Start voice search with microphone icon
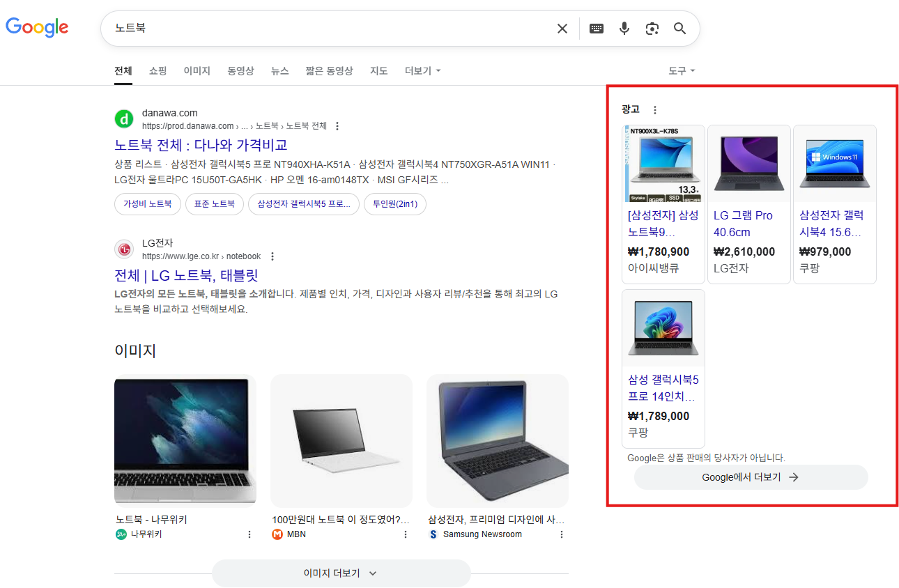The width and height of the screenshot is (899, 588). point(624,29)
